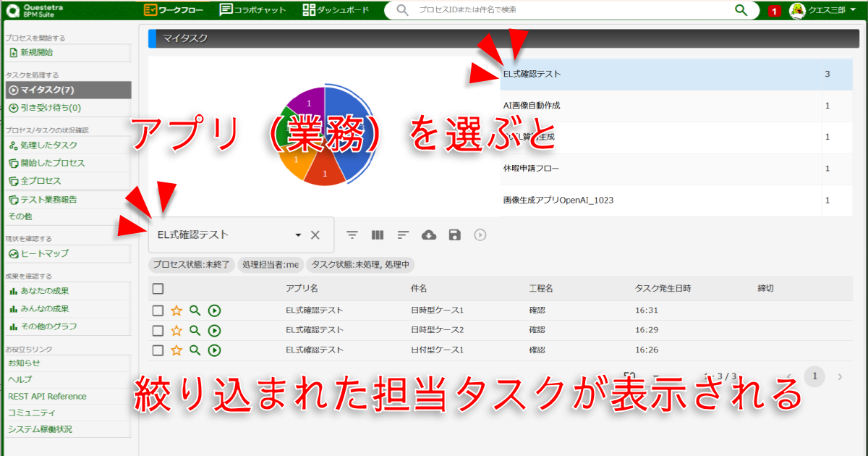Open the app filter dropdown arrow

(x=298, y=235)
